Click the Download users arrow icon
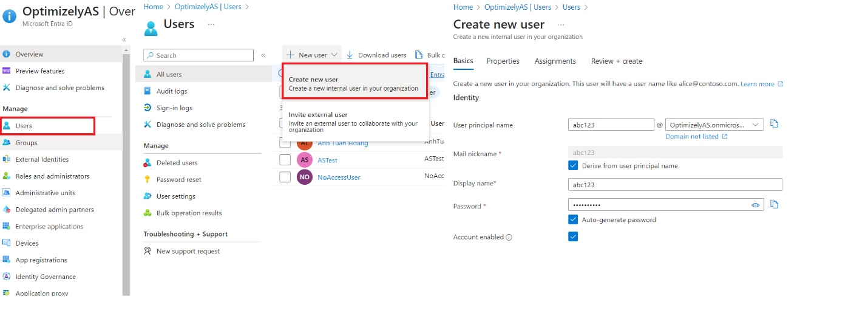The height and width of the screenshot is (310, 868). [x=350, y=55]
